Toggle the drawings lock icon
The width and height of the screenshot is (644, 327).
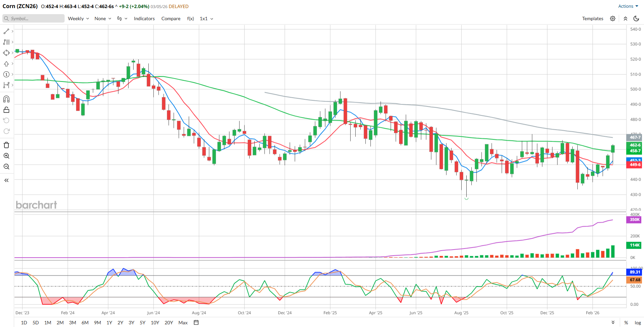click(x=6, y=110)
